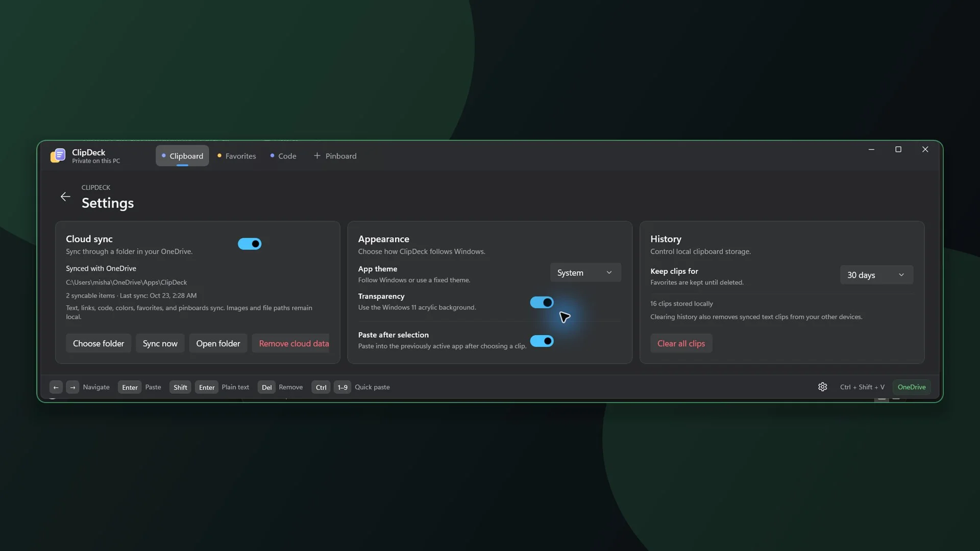Open settings via the gear icon

[822, 387]
